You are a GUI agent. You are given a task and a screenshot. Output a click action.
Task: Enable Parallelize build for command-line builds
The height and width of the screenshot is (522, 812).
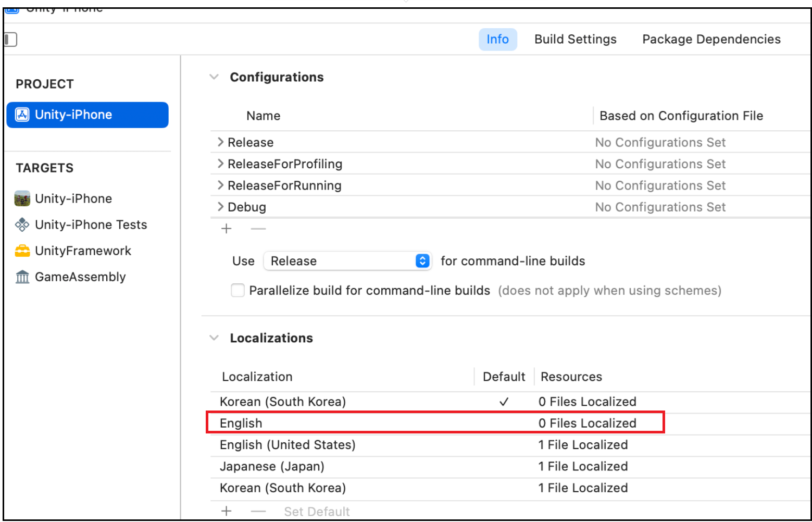(238, 290)
